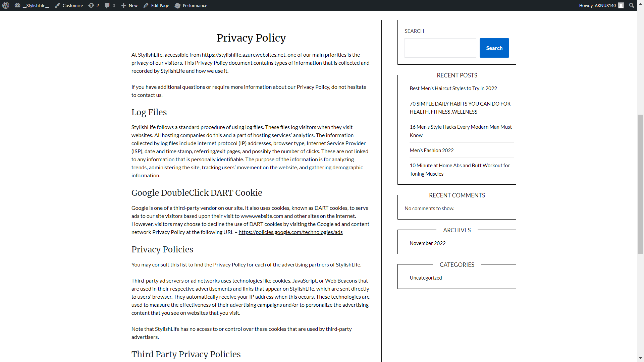This screenshot has width=644, height=362.
Task: Click the Edit Page pencil icon
Action: click(x=146, y=5)
